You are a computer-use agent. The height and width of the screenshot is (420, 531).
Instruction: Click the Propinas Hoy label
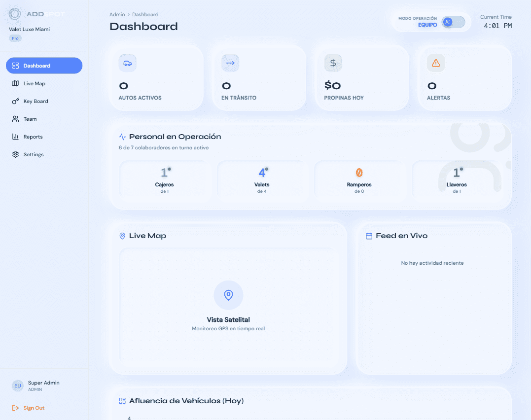click(x=344, y=98)
